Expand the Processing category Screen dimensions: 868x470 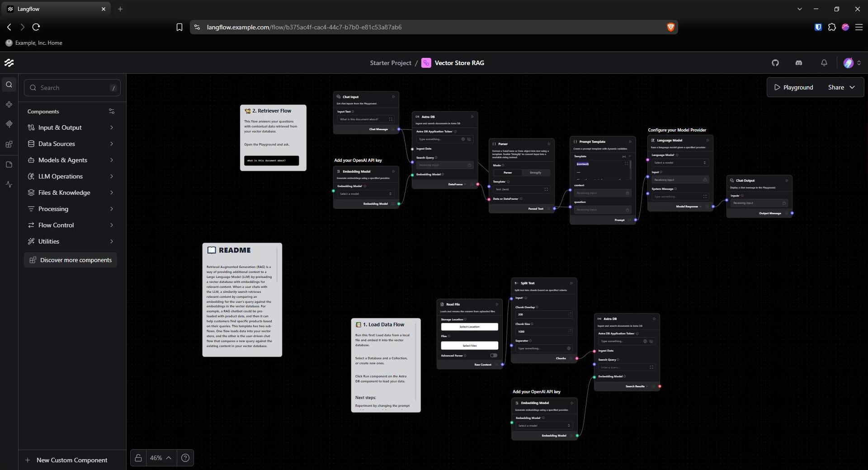point(71,209)
